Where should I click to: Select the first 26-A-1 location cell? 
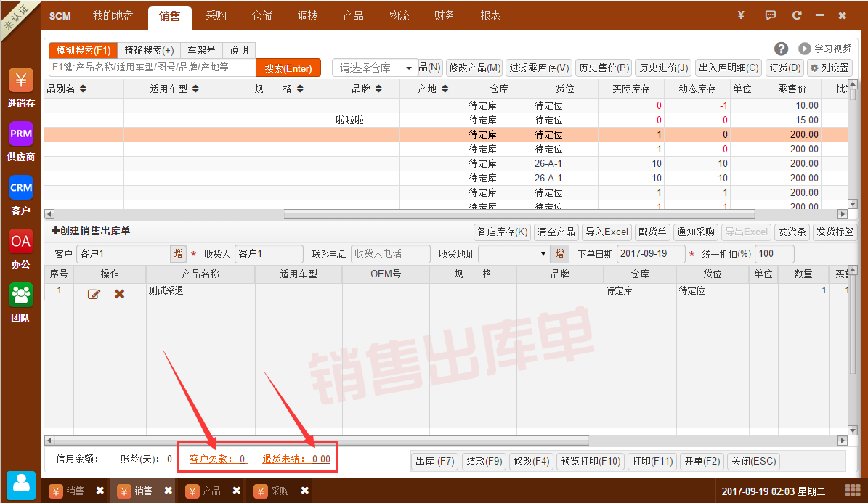[564, 164]
